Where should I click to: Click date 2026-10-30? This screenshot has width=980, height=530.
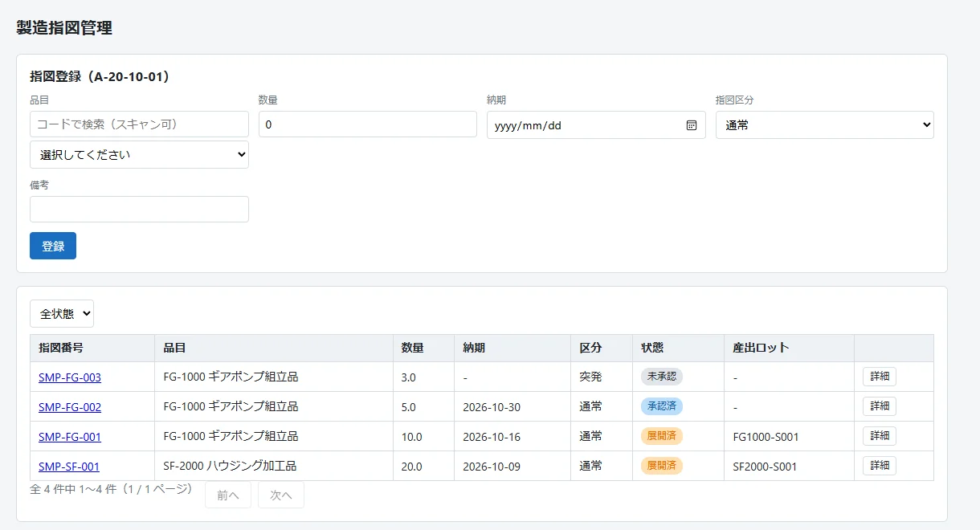pos(492,407)
